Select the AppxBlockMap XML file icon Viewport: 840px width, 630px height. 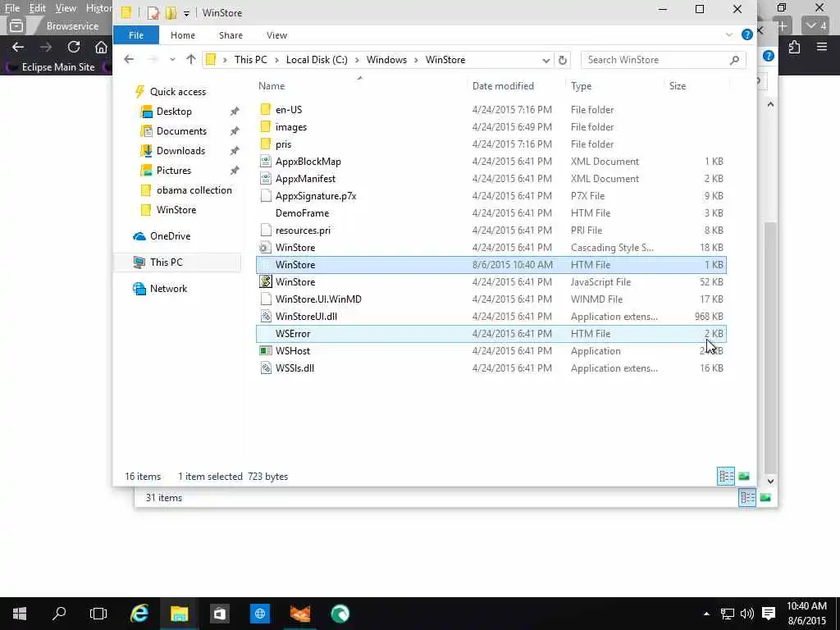click(266, 162)
